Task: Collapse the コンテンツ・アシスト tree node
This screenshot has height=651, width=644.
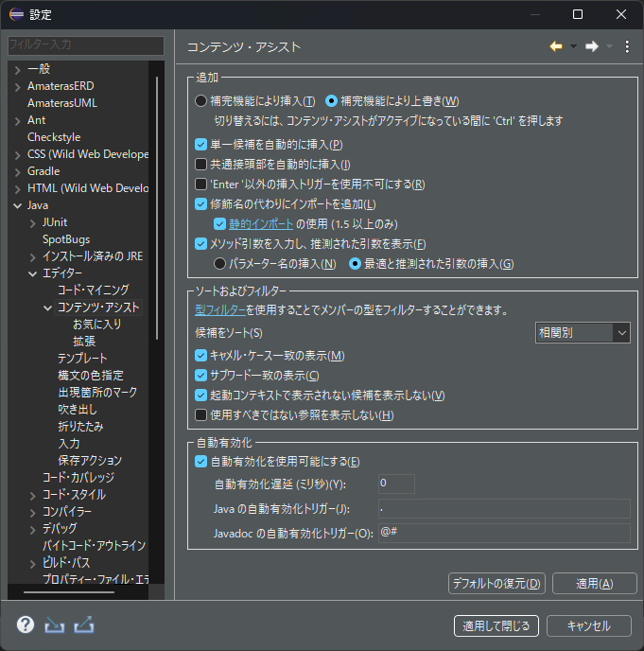Action: (47, 308)
